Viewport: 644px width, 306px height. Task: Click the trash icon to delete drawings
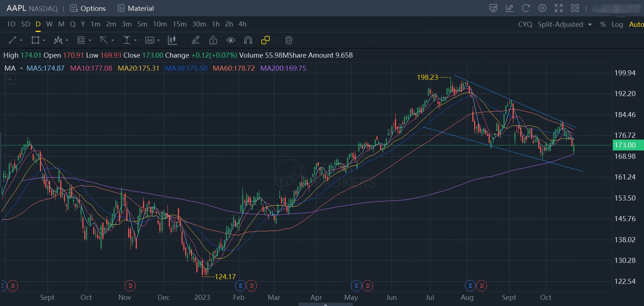click(289, 40)
